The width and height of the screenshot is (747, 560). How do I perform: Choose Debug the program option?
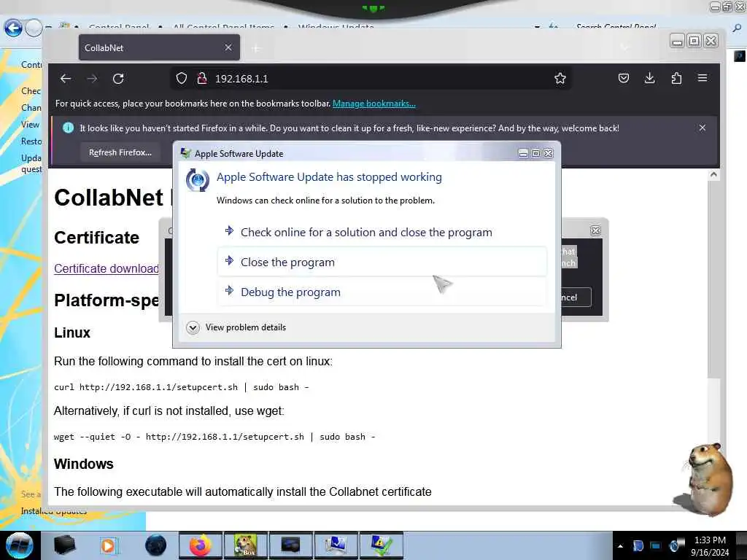point(382,292)
